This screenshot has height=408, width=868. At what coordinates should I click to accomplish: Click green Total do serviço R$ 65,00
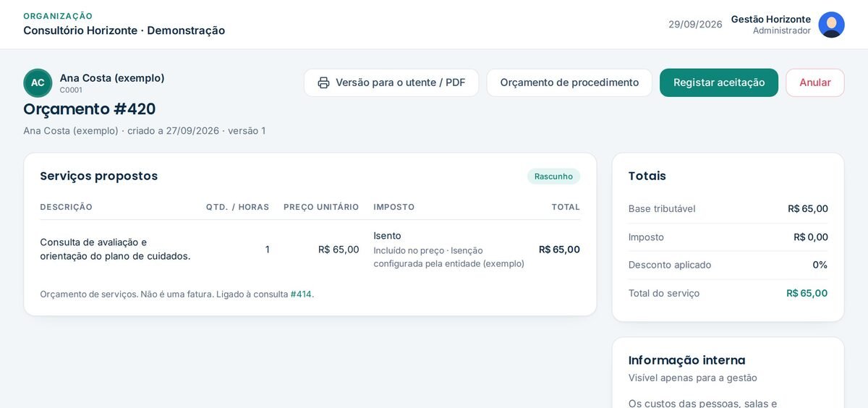point(807,293)
